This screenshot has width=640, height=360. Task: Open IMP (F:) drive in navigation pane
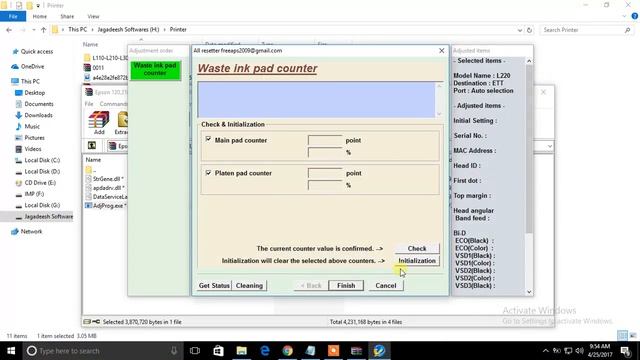coord(34,194)
